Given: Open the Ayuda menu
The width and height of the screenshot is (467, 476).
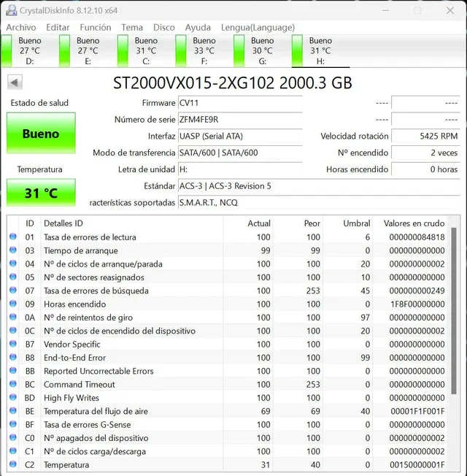Looking at the screenshot, I should 198,28.
